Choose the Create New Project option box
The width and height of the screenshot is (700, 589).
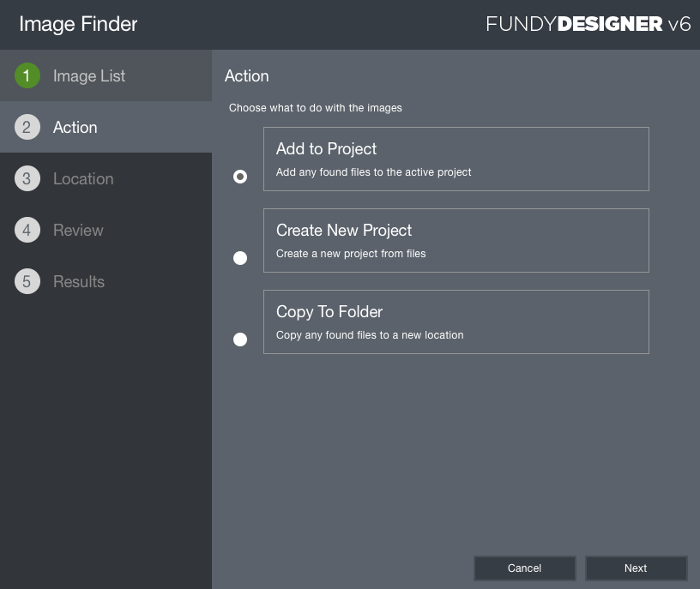456,240
